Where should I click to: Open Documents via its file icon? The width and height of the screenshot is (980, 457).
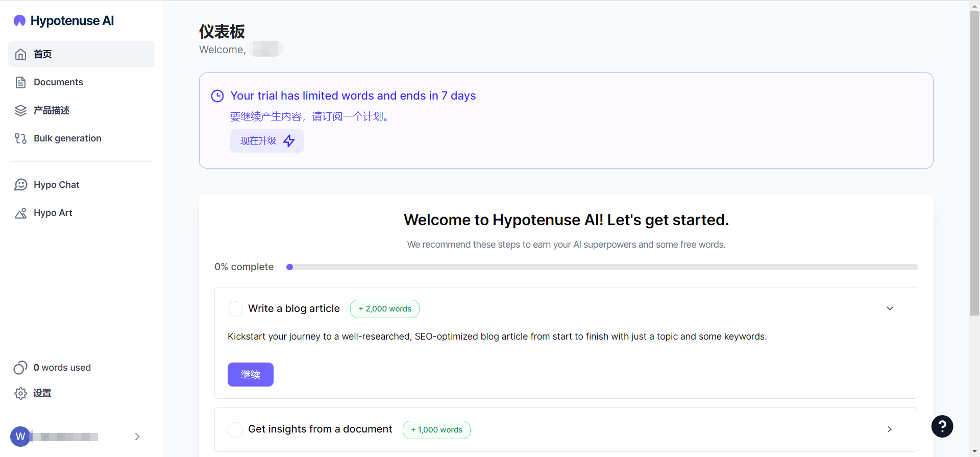[x=20, y=82]
